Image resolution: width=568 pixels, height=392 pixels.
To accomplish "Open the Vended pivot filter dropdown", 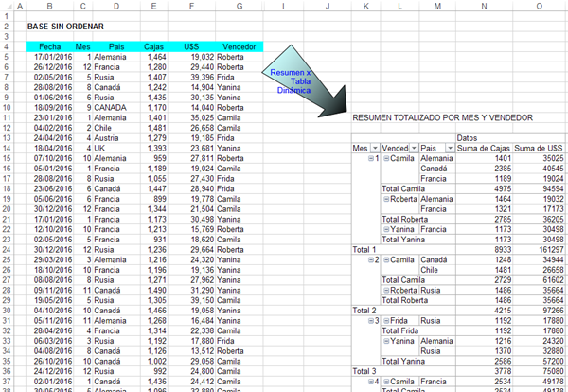I will (x=414, y=148).
